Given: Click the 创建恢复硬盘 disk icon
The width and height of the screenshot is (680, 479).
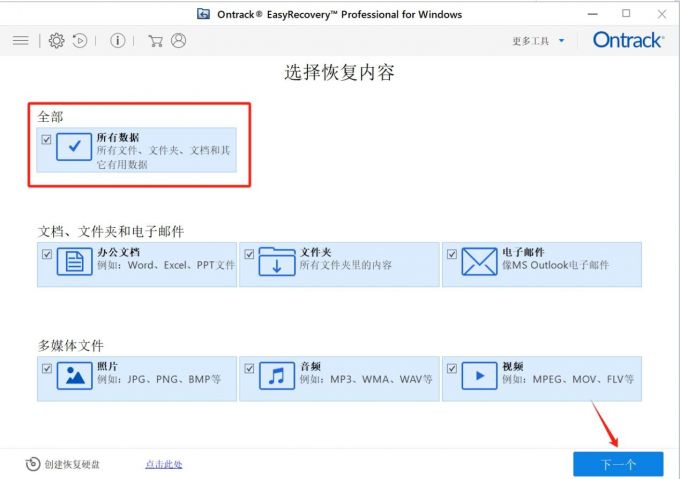Looking at the screenshot, I should click(33, 464).
